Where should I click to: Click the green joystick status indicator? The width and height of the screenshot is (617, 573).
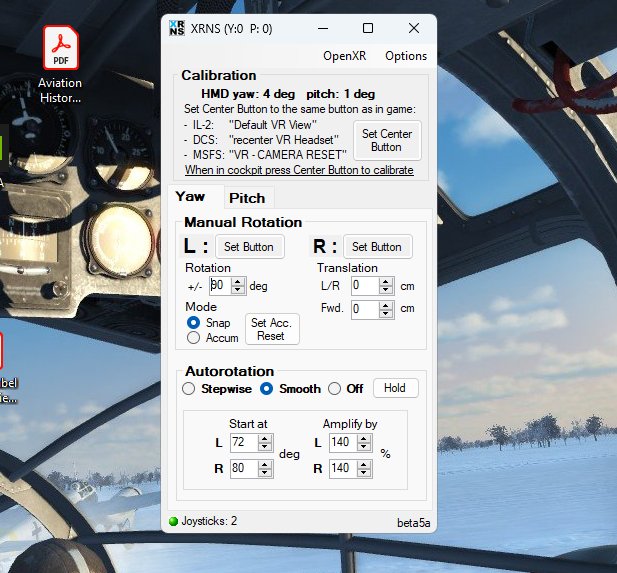(173, 521)
